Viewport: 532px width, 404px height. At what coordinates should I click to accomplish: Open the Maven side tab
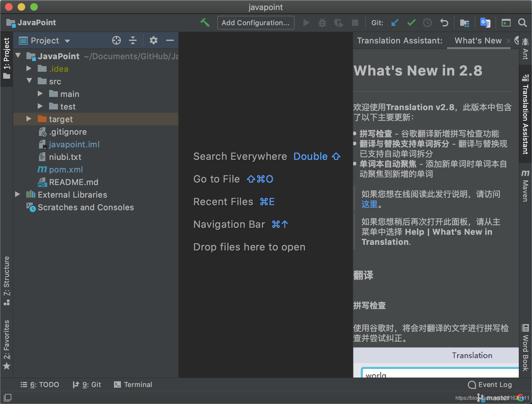(525, 186)
